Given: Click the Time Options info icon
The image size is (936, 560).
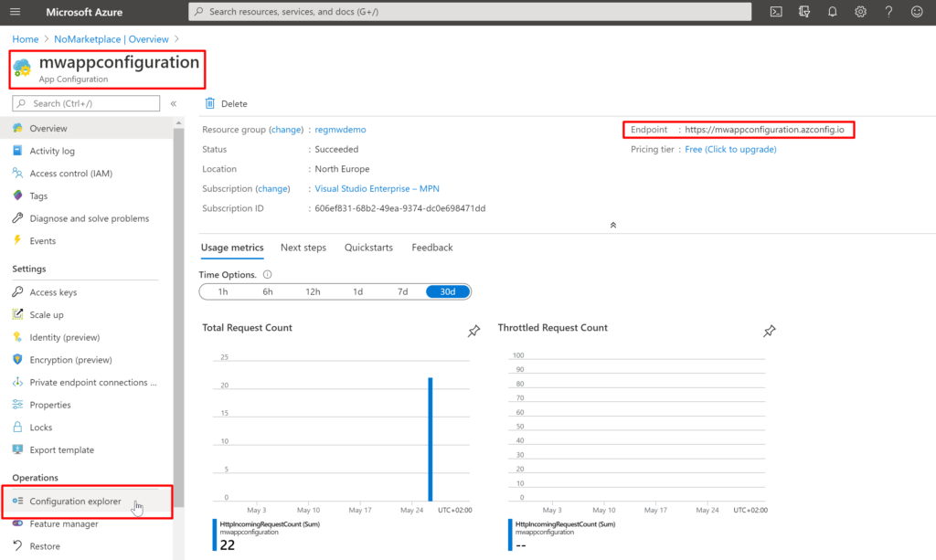Looking at the screenshot, I should (268, 274).
